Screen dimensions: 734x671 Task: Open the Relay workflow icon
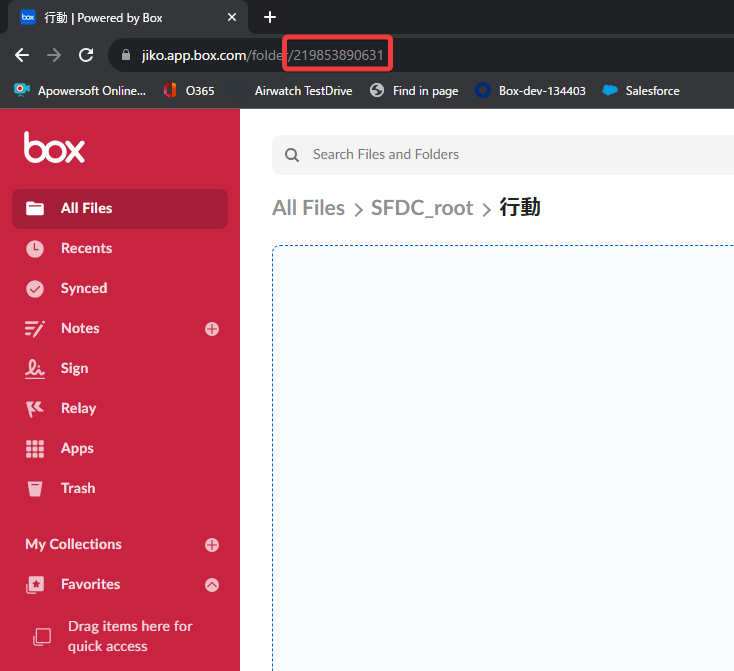(x=35, y=408)
